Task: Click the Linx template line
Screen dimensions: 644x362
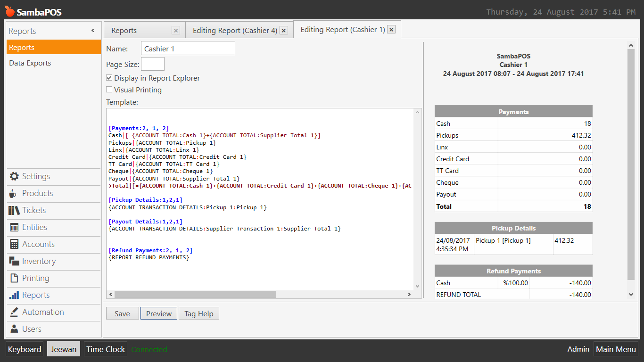Action: pyautogui.click(x=154, y=150)
